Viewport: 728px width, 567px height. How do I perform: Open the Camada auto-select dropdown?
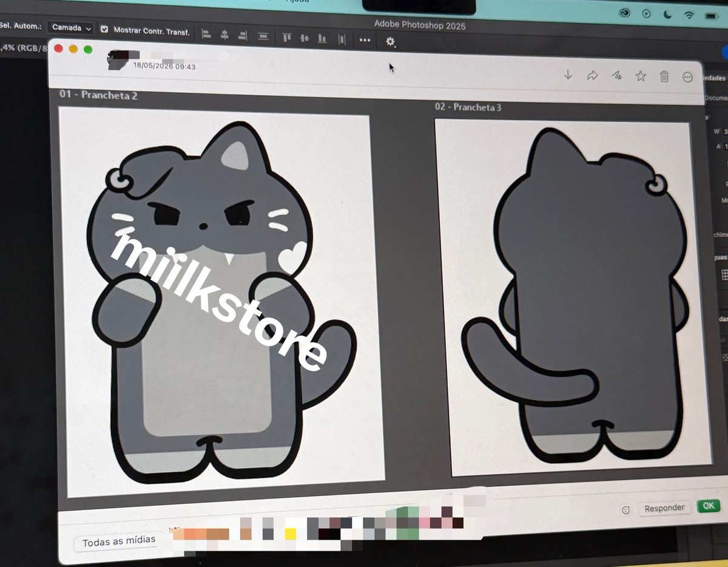71,28
